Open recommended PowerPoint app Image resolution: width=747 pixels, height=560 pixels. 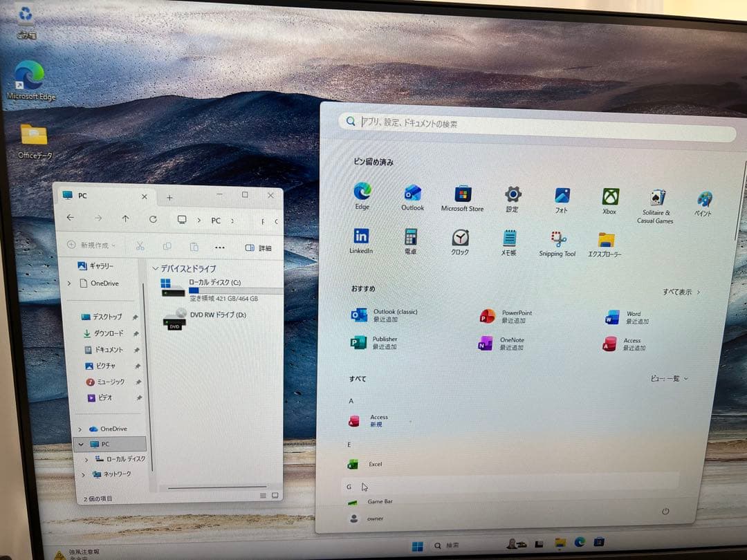click(x=506, y=316)
